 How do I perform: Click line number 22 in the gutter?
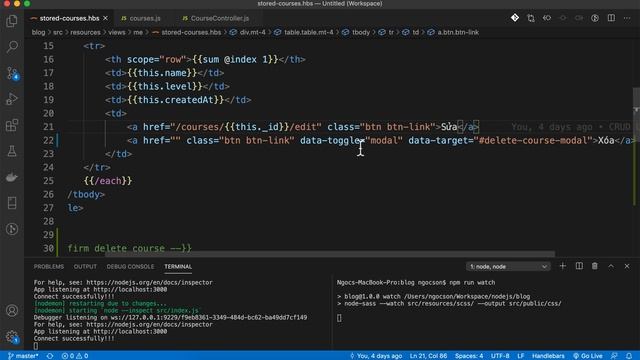click(48, 140)
